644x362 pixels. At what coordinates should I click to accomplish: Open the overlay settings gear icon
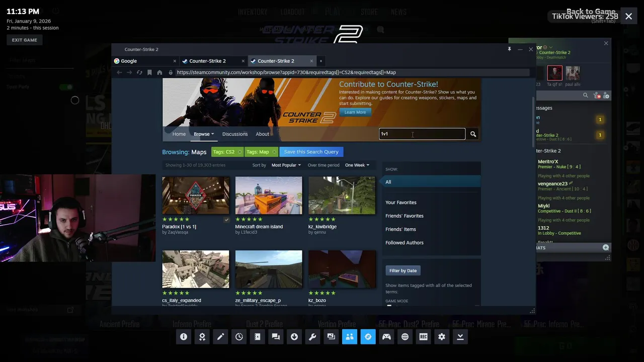pos(442,337)
